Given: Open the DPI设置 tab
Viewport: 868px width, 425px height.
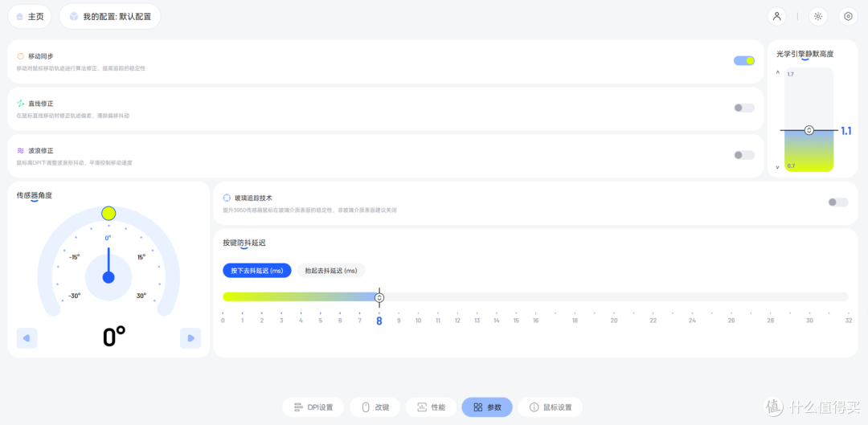Looking at the screenshot, I should click(313, 407).
